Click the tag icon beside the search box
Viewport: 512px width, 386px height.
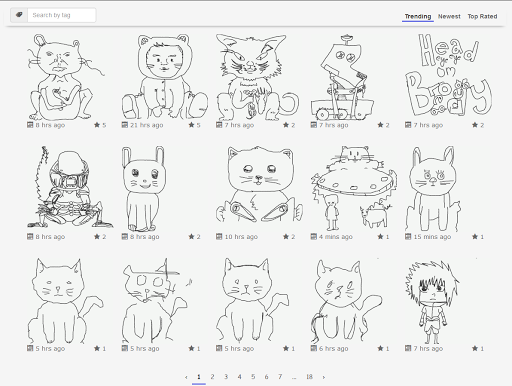tap(19, 15)
